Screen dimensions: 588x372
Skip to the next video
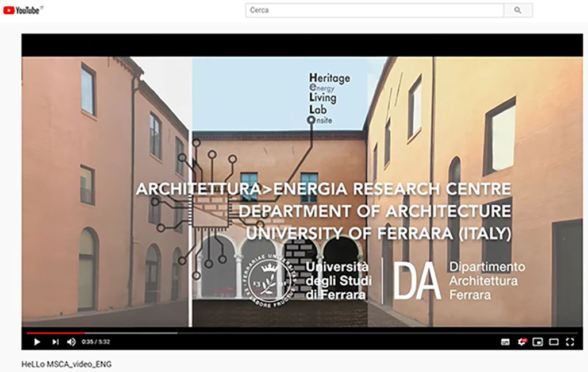56,342
